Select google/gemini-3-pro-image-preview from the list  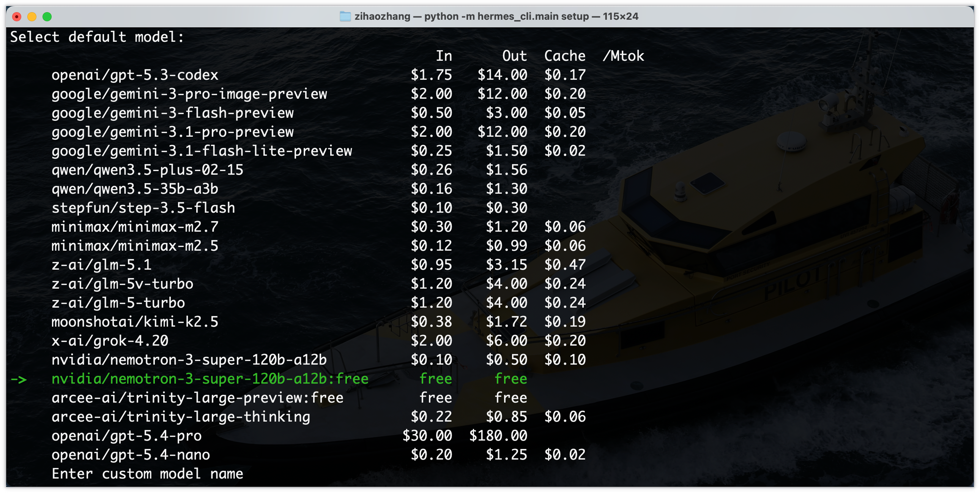pos(189,94)
